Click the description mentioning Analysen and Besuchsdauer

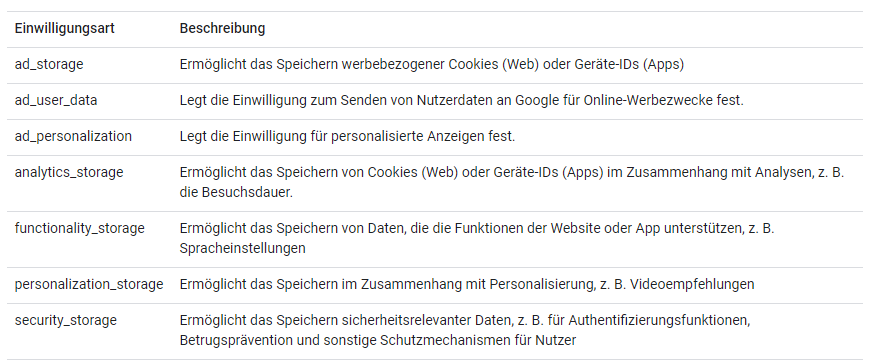[512, 182]
